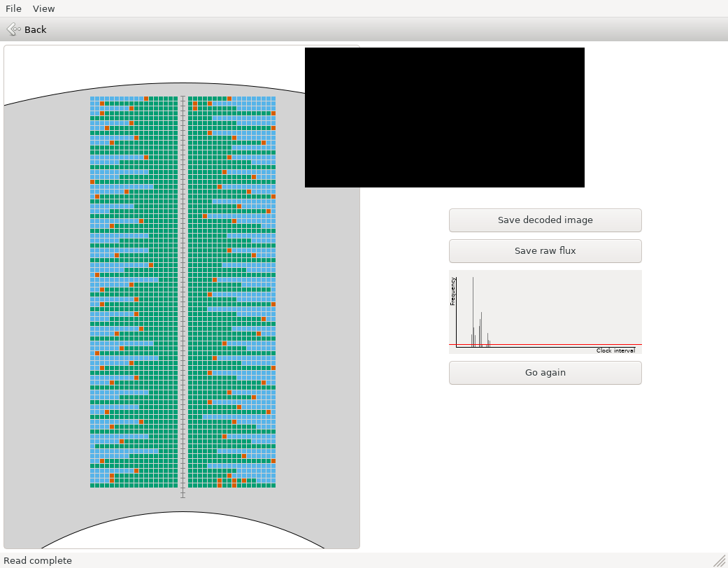The image size is (728, 568).
Task: Expand the File menu to find export options
Action: click(13, 8)
